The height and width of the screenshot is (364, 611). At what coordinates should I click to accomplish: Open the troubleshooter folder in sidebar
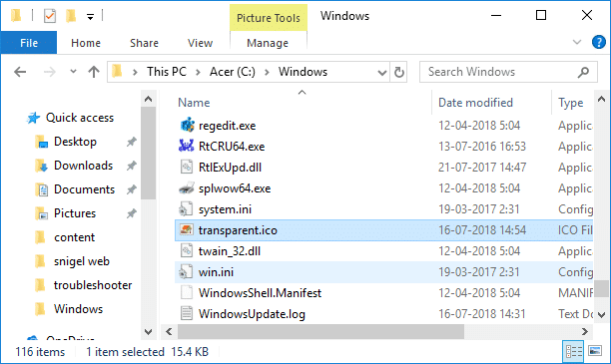click(x=93, y=285)
